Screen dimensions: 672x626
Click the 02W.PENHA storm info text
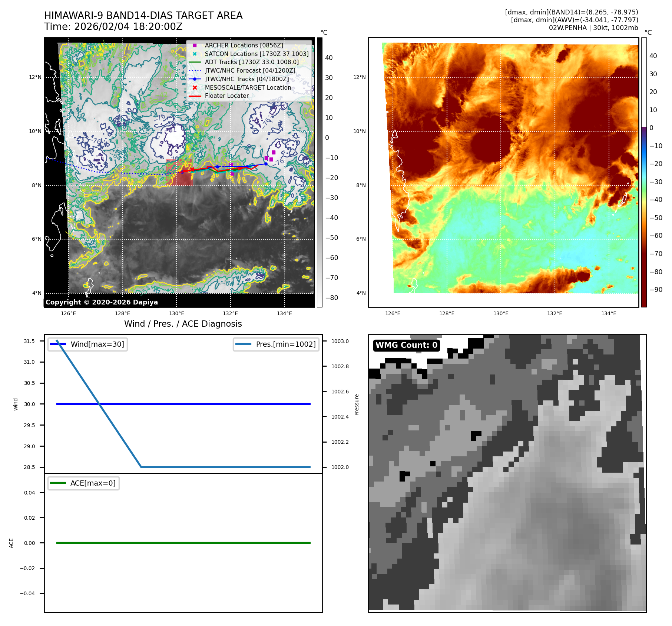pos(593,28)
